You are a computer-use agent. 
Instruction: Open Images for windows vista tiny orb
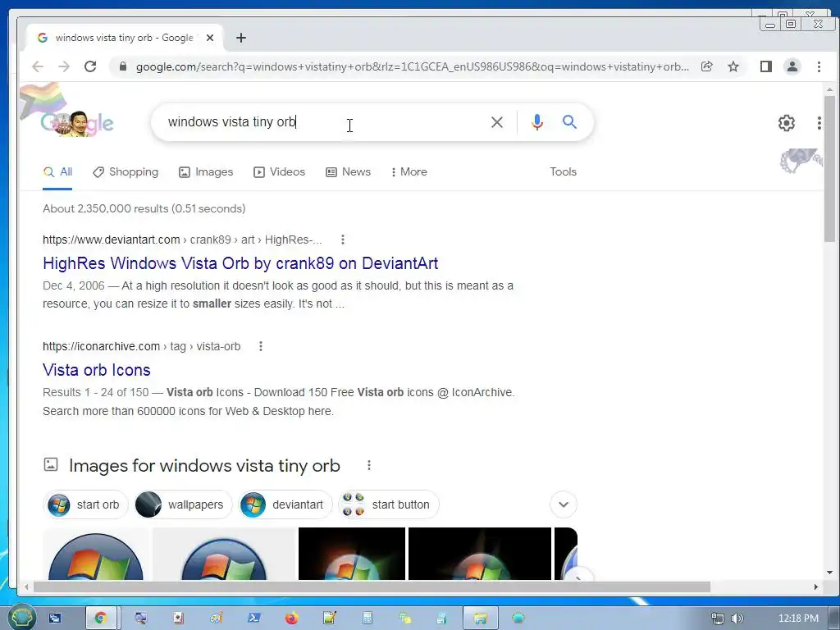click(x=204, y=466)
